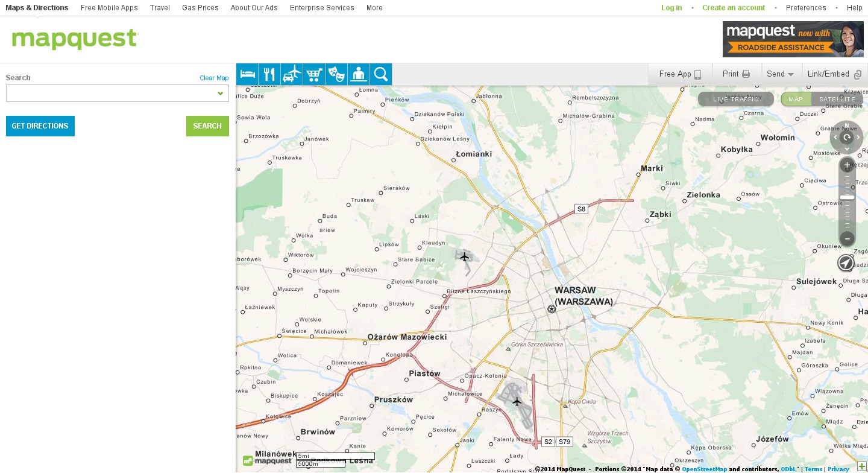Click the zoom level slider handle
This screenshot has width=868, height=473.
pyautogui.click(x=847, y=197)
